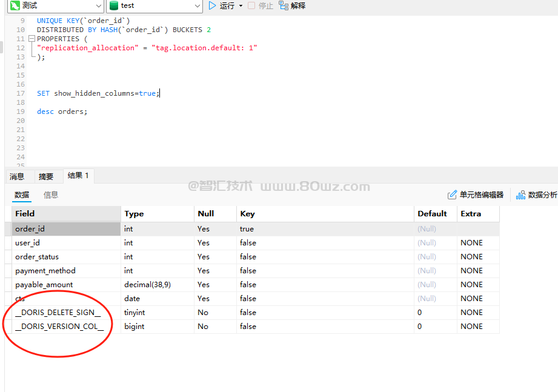Place cursor on desc orders line
This screenshot has height=392, width=558.
coord(62,111)
